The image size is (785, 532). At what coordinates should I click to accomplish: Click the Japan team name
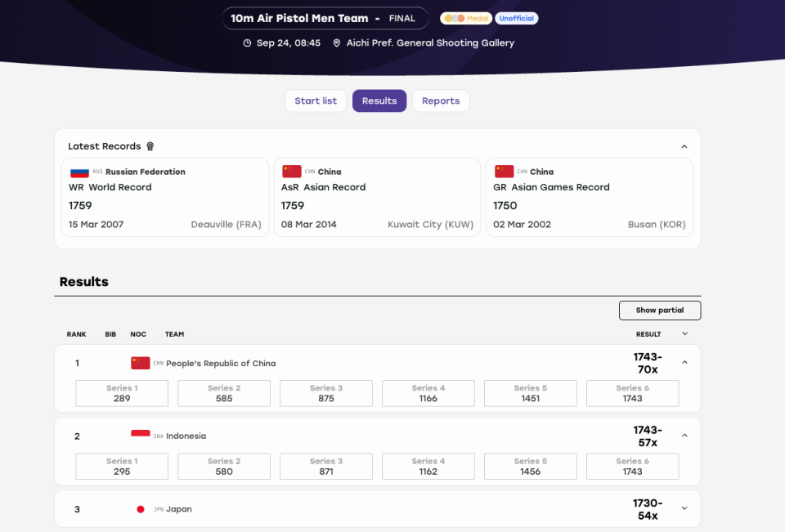[x=179, y=509]
